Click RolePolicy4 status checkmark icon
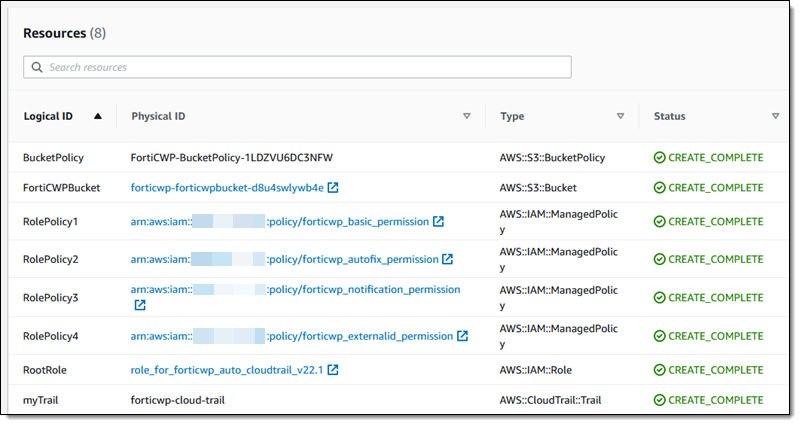 (x=659, y=336)
